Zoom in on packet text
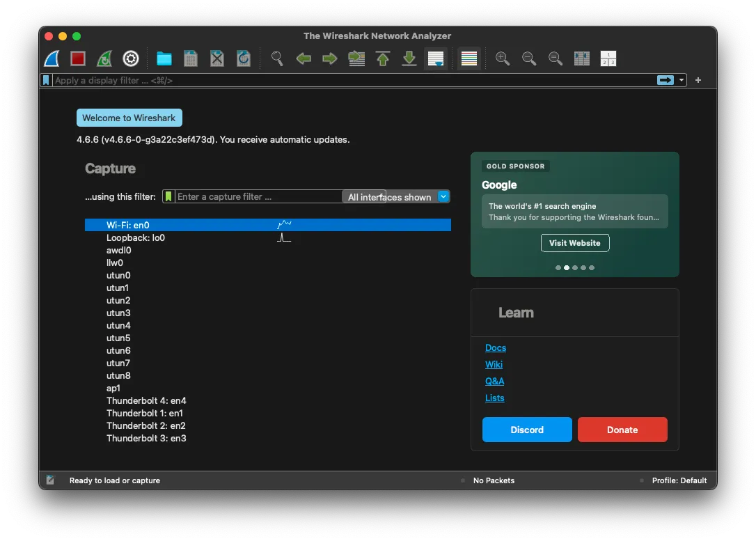Image resolution: width=756 pixels, height=541 pixels. (503, 58)
